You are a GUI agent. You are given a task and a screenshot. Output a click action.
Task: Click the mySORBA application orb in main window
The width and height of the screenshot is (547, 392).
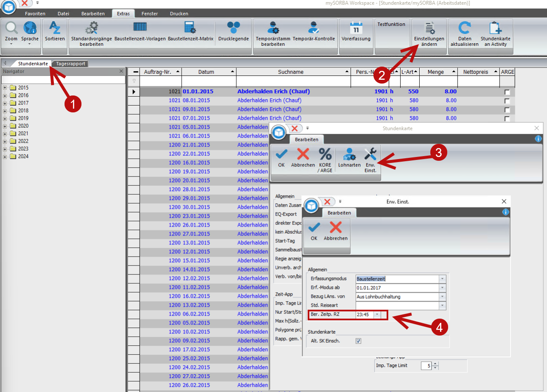(x=8, y=6)
